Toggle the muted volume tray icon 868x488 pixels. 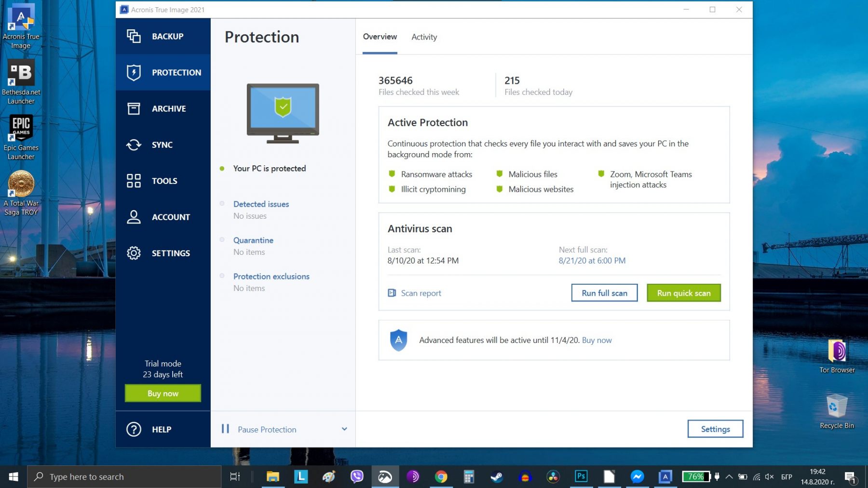coord(769,477)
